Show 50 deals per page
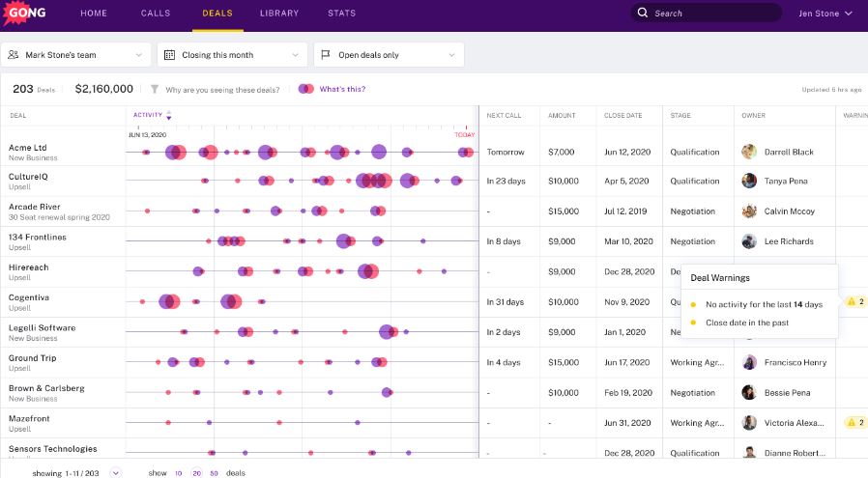 214,473
